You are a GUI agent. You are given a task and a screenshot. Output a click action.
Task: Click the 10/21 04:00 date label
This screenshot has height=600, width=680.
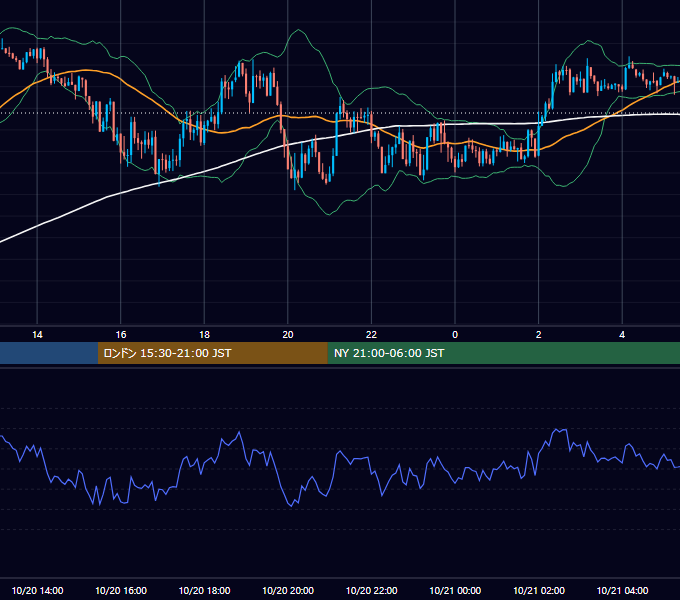[x=622, y=590]
